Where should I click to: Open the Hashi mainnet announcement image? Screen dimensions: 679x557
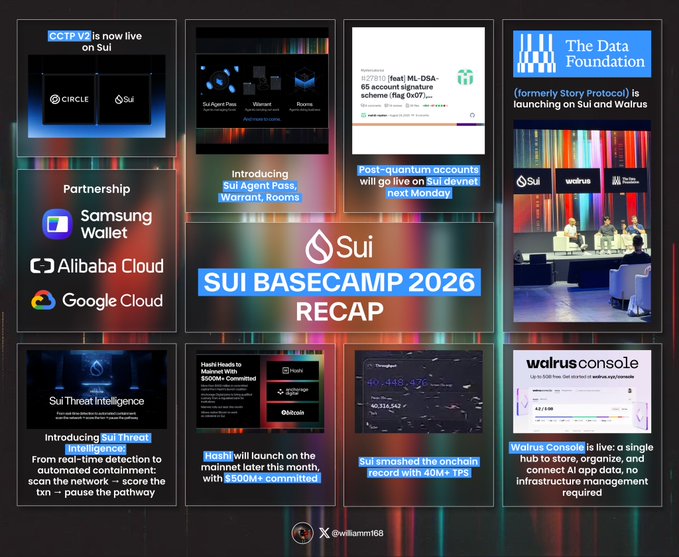tap(260, 391)
